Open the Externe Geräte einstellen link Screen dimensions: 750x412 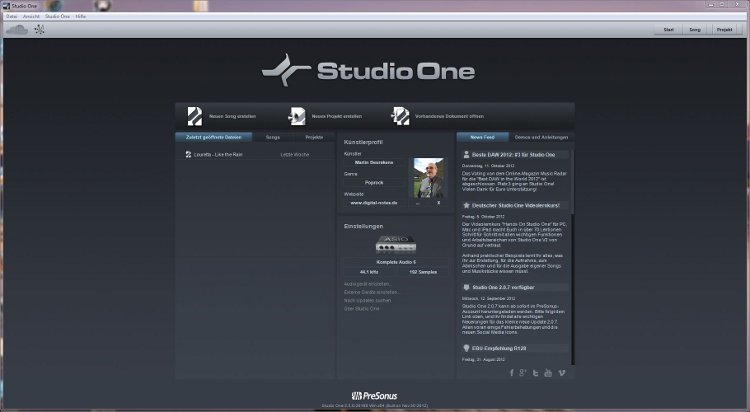tap(372, 292)
